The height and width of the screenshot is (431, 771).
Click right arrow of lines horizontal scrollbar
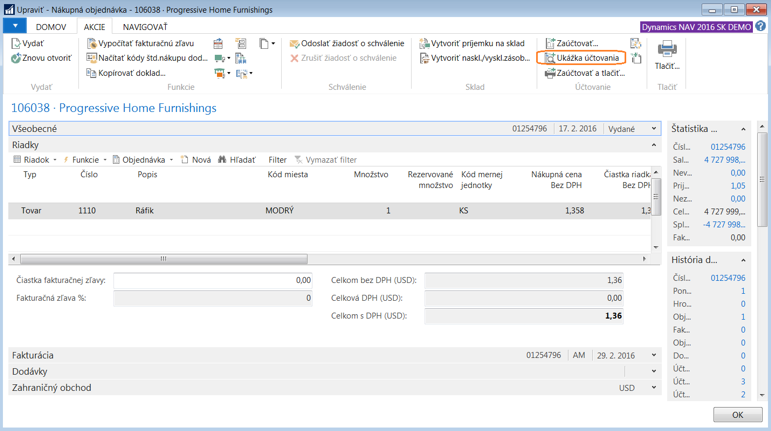point(644,259)
